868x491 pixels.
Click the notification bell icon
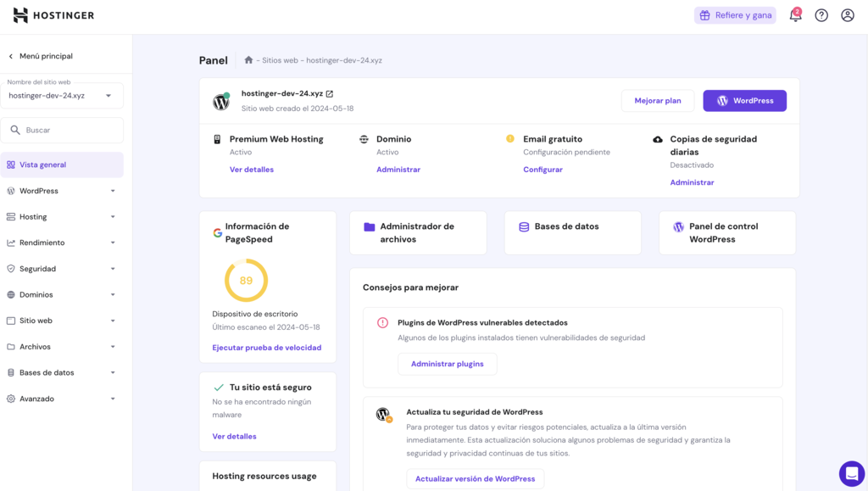pyautogui.click(x=795, y=15)
